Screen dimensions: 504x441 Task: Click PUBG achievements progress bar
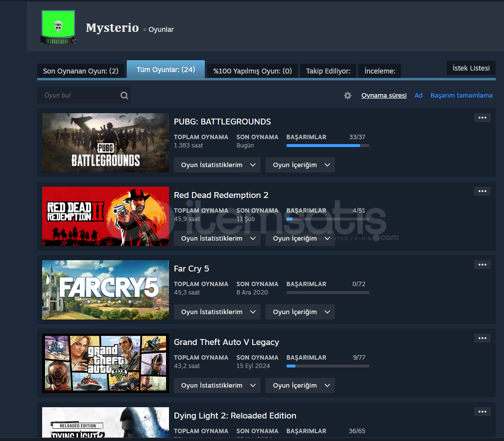click(328, 146)
